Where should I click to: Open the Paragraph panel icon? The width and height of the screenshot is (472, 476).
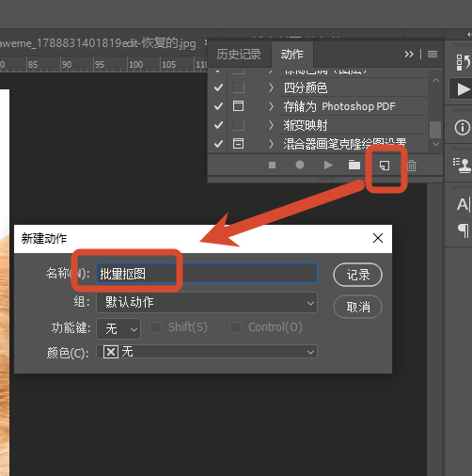click(x=464, y=230)
